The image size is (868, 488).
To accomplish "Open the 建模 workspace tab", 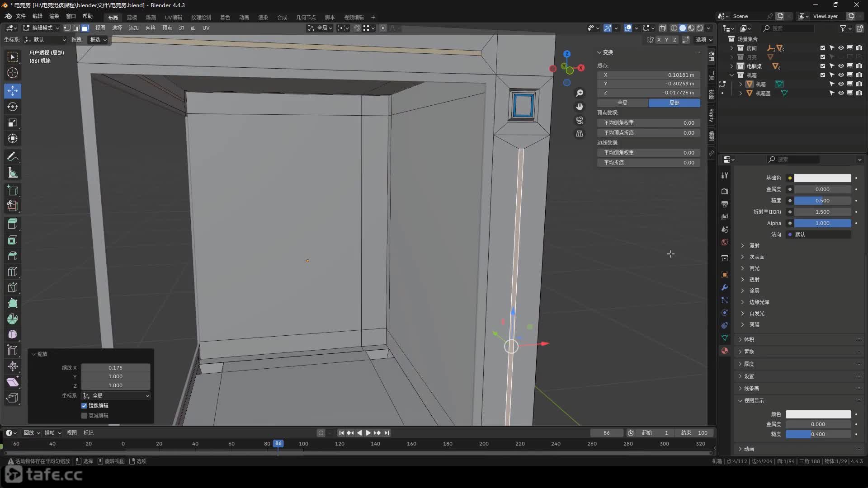I will tap(132, 17).
